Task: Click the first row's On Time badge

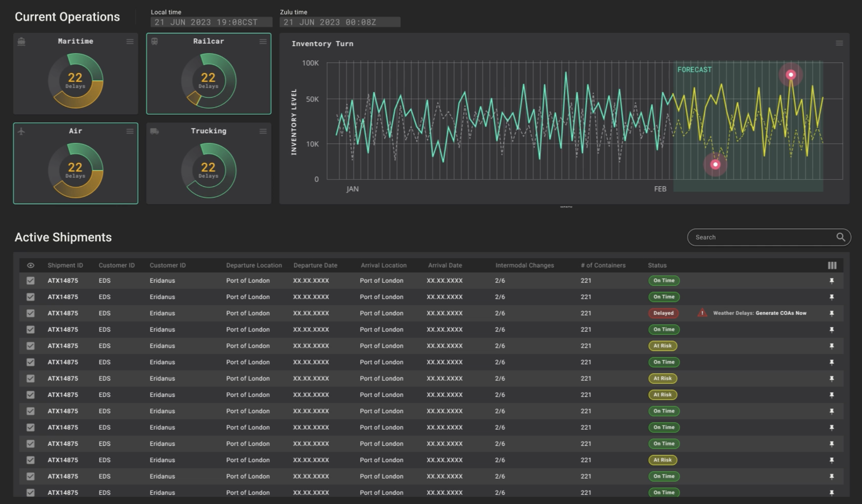Action: [x=664, y=281]
